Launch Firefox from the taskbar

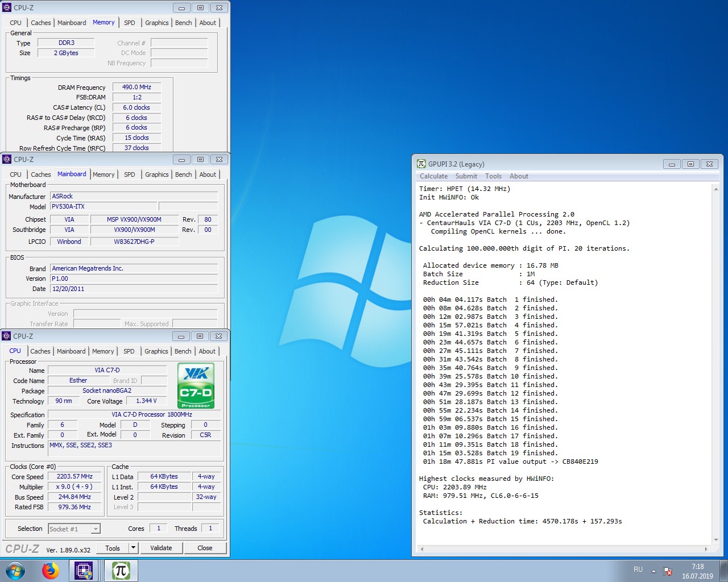coord(51,571)
